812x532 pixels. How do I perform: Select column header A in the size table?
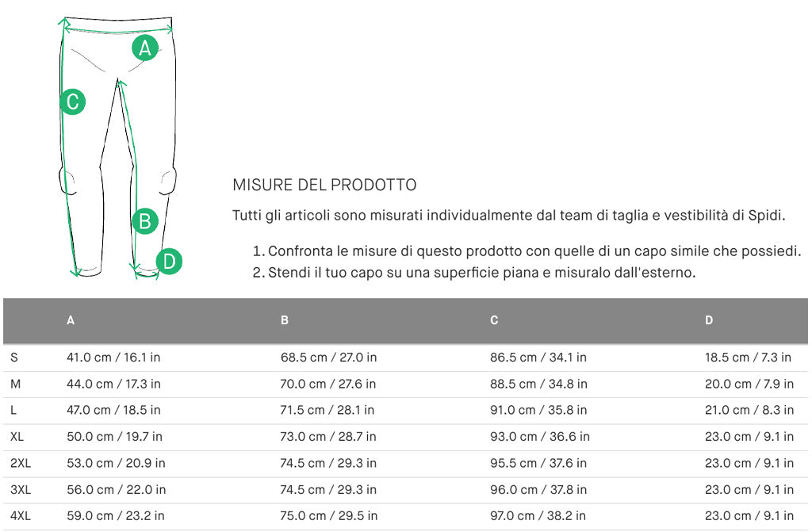[71, 320]
